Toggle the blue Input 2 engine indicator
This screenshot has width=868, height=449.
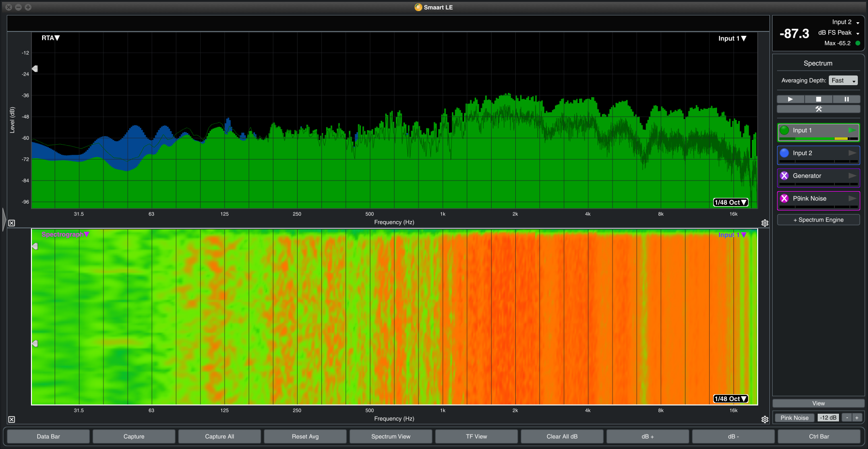pyautogui.click(x=784, y=153)
